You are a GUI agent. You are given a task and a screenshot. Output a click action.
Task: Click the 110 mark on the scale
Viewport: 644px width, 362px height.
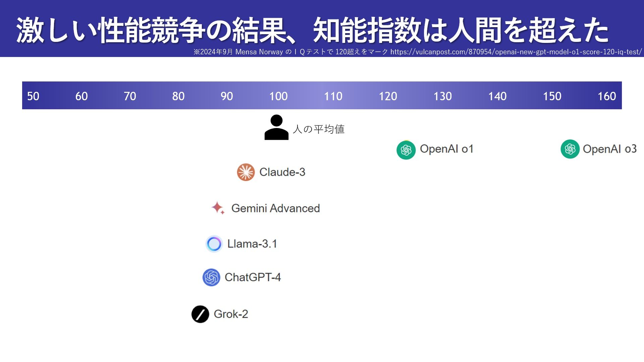(x=333, y=96)
